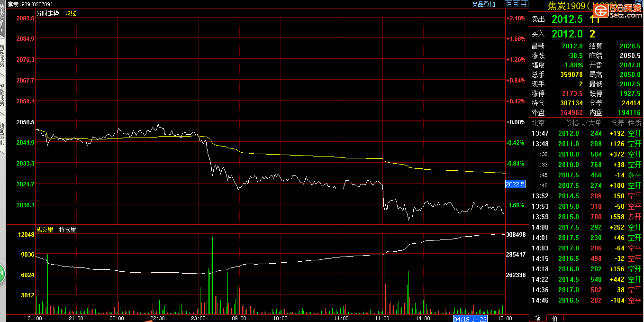Screen dimensions: 644x322
Task: Click the 结算 value 2028.5
Action: click(x=630, y=46)
